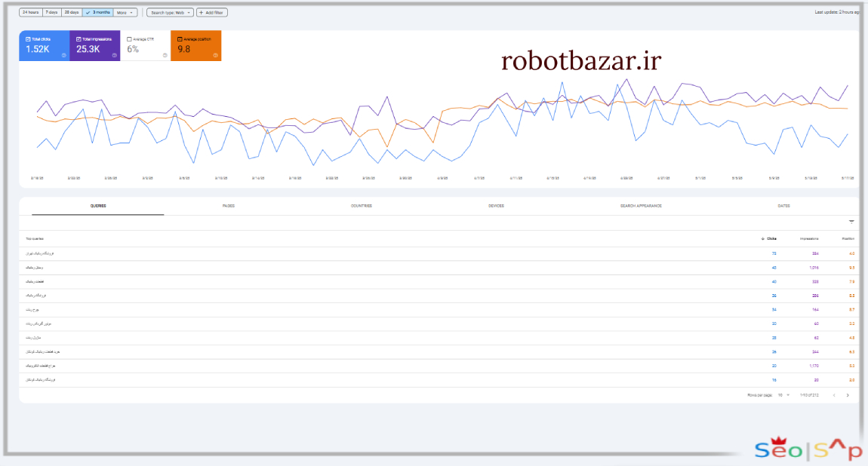Open help icon on Total clicks card
The width and height of the screenshot is (868, 466).
(63, 55)
